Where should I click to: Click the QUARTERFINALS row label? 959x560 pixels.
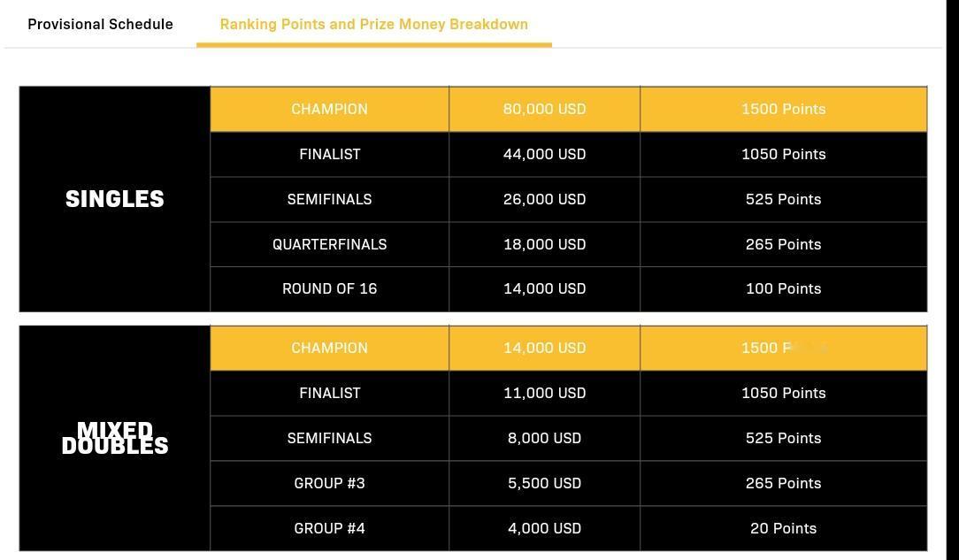(x=329, y=244)
